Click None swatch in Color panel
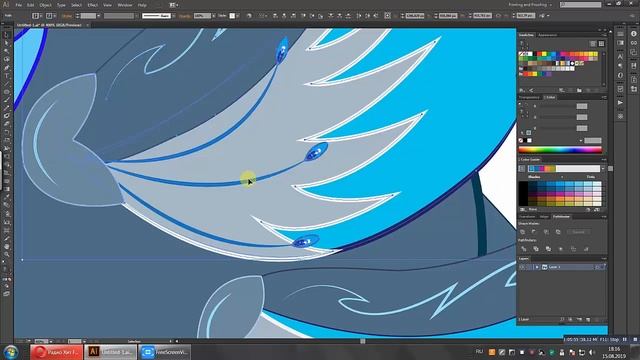 [x=521, y=140]
